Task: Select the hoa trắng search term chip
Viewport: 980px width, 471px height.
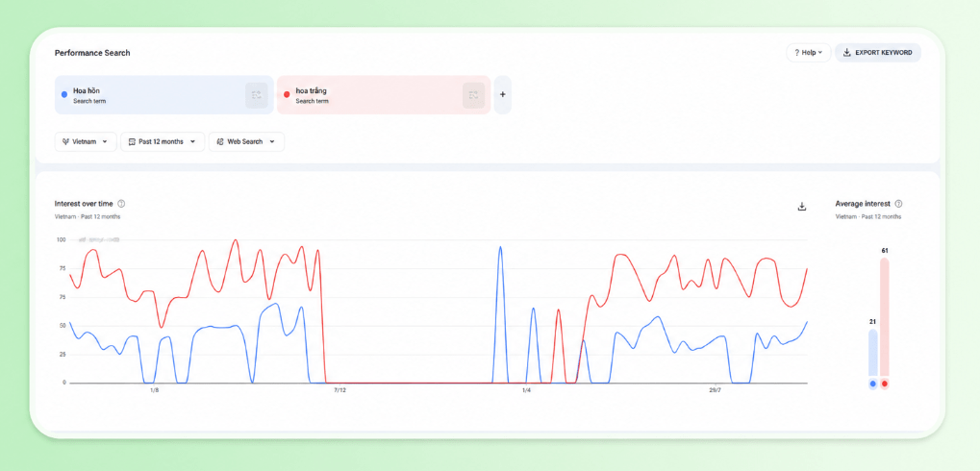Action: point(384,95)
